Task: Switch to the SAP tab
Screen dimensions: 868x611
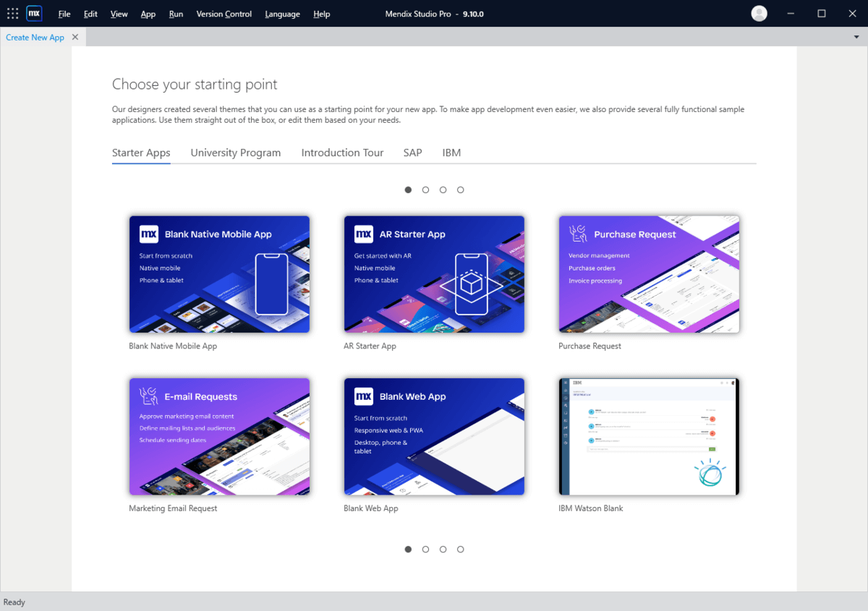Action: coord(413,153)
